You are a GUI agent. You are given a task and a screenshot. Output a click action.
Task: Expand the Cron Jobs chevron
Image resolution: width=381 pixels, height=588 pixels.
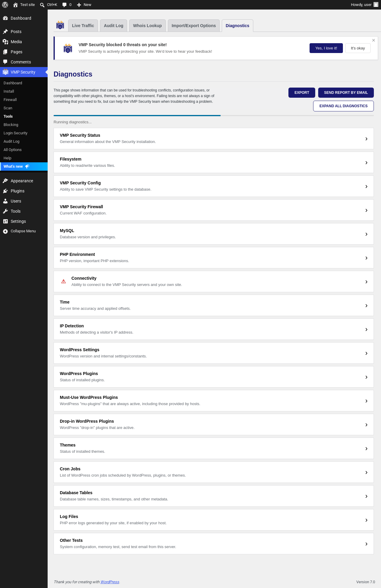366,472
